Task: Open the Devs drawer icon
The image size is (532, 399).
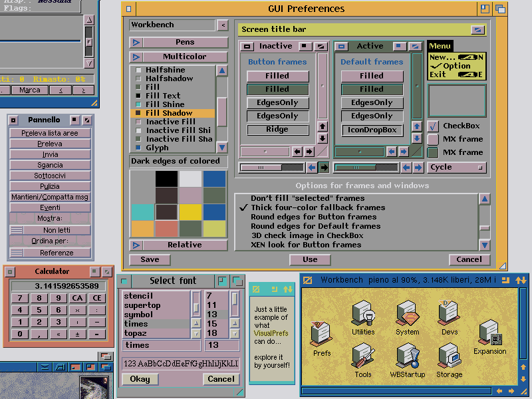Action: pos(450,314)
